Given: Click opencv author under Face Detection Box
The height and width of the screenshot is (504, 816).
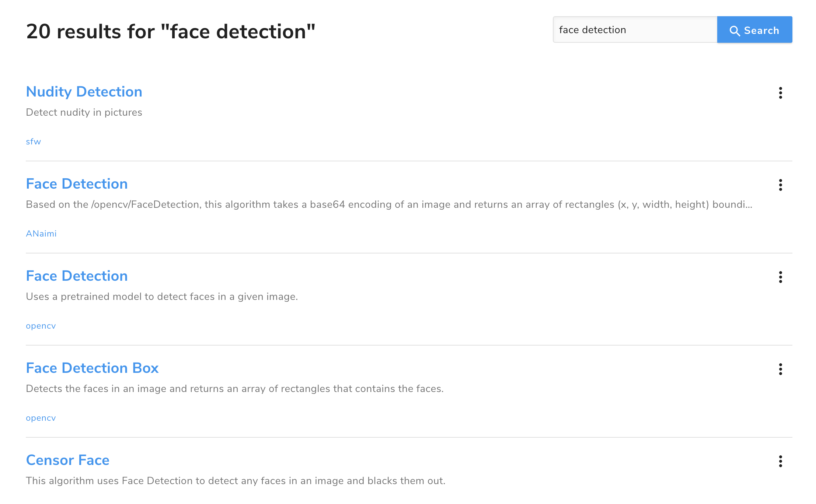Looking at the screenshot, I should click(41, 418).
